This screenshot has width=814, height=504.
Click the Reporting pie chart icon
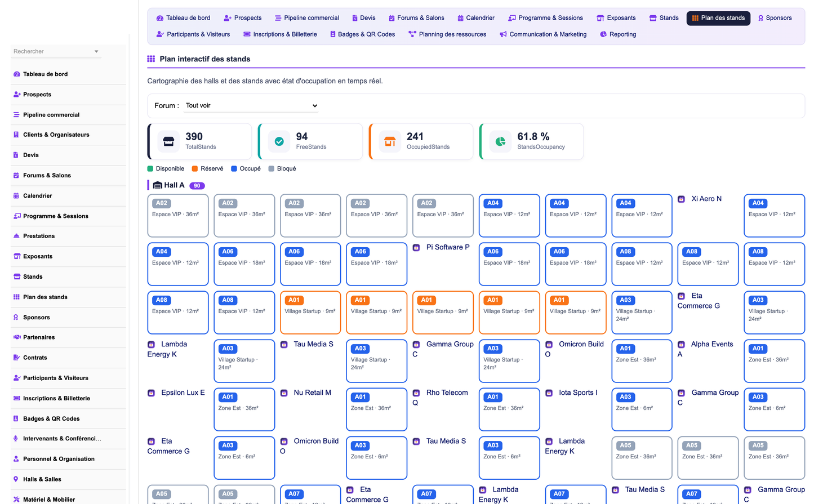pyautogui.click(x=603, y=34)
